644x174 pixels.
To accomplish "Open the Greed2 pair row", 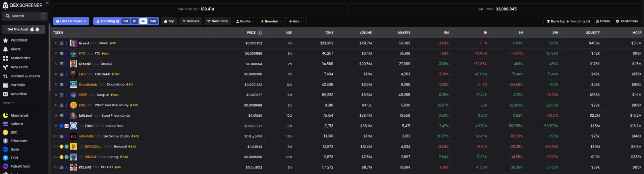I will 347,64.
